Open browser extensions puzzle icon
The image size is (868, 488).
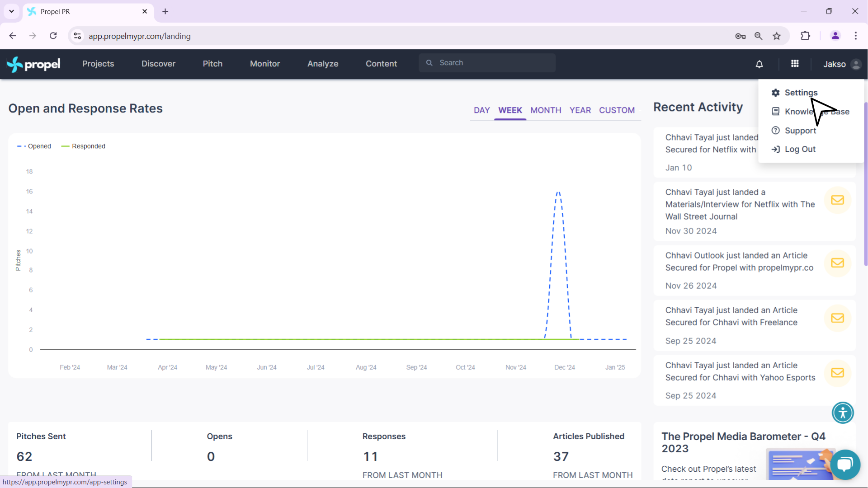(x=805, y=36)
